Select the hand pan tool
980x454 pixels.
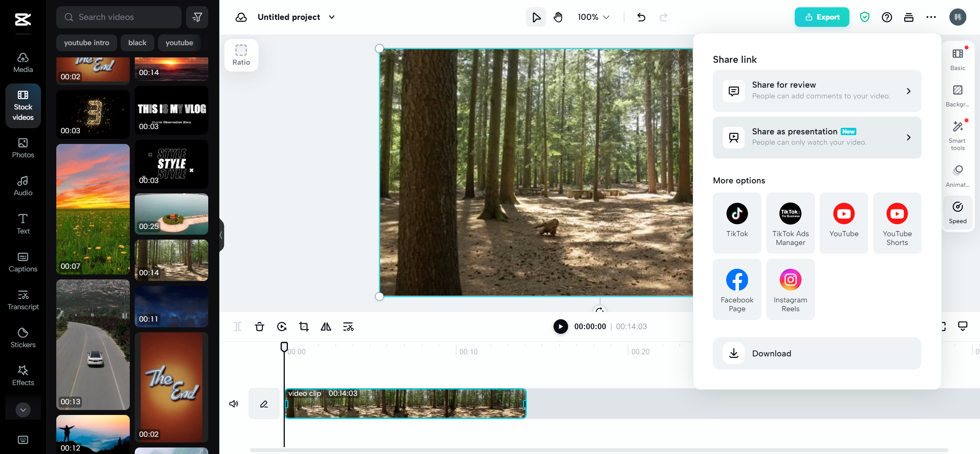pyautogui.click(x=558, y=17)
